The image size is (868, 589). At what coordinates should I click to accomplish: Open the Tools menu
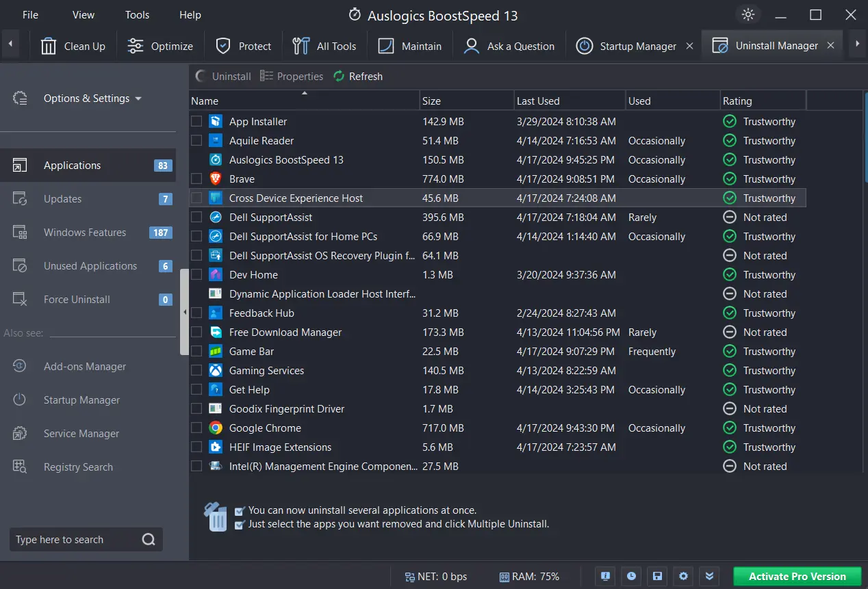coord(138,15)
